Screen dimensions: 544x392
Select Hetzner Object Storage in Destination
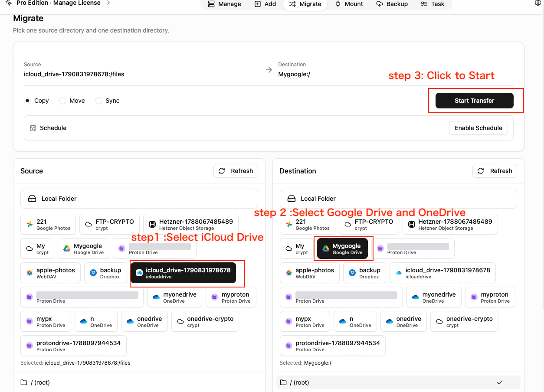click(x=450, y=224)
